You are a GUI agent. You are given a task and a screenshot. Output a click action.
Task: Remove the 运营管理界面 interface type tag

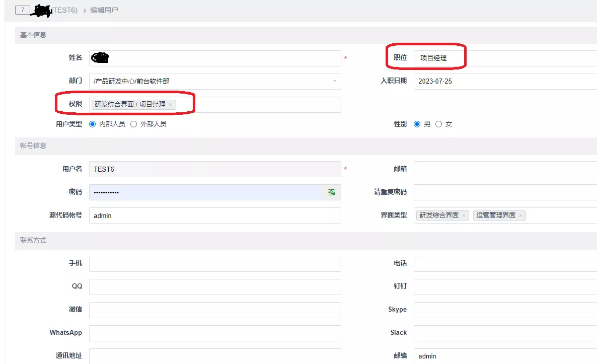pos(520,215)
